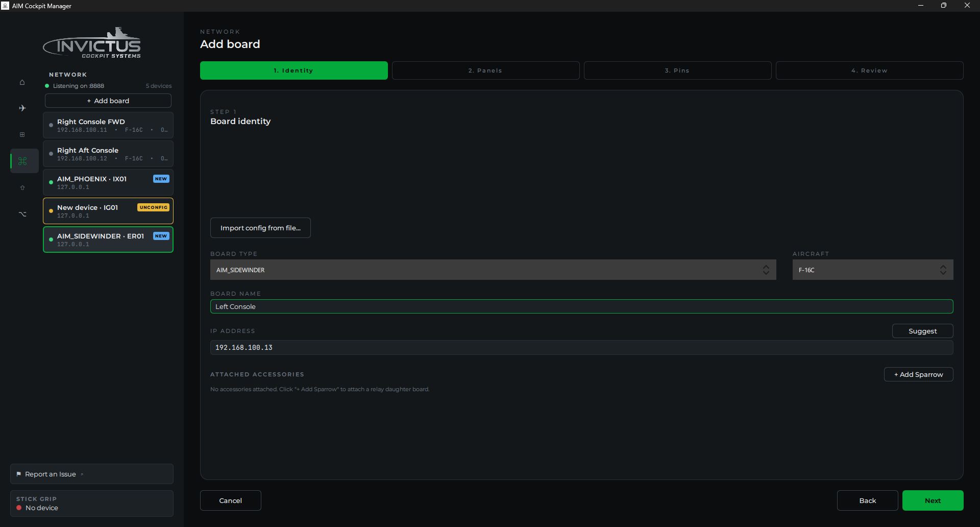This screenshot has height=527, width=980.
Task: Click the '5 devices' count text
Action: pyautogui.click(x=159, y=86)
